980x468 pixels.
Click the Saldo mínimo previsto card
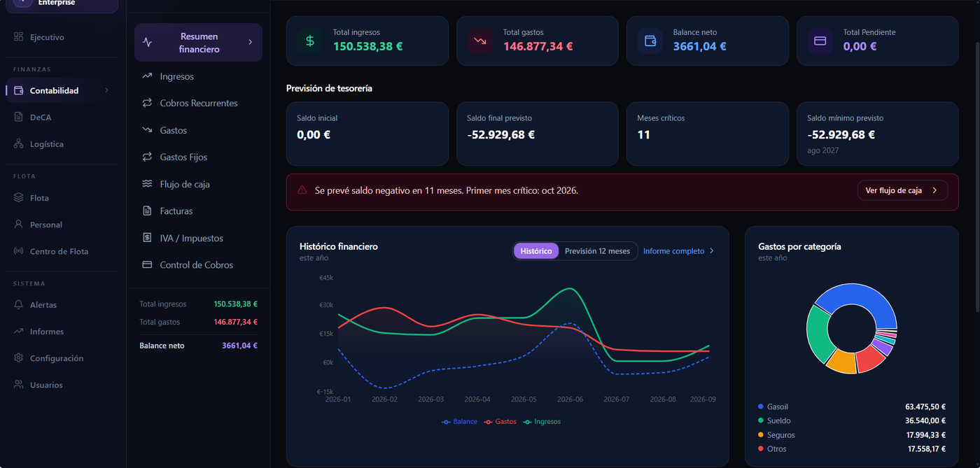pos(878,134)
